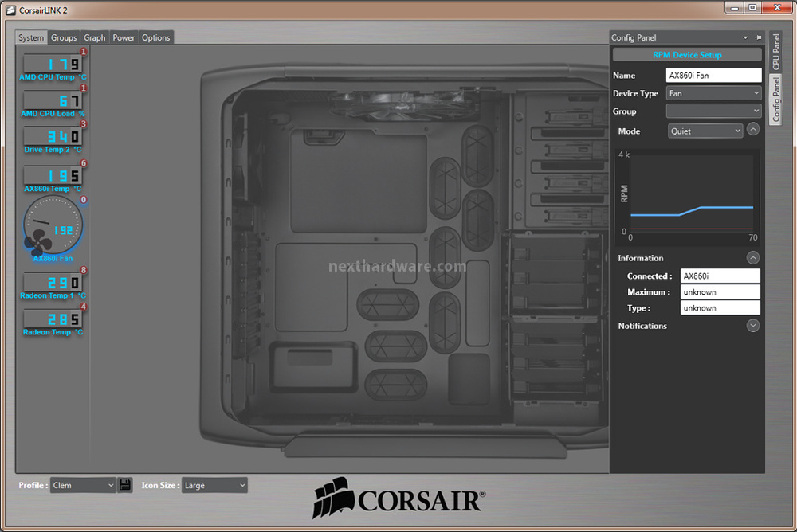Open the Icon Size dropdown showing Large

coord(214,485)
